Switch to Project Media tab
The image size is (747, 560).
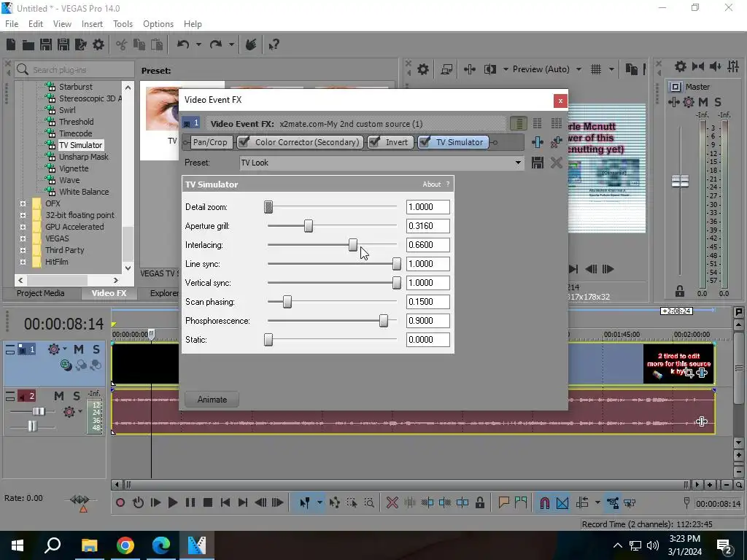tap(41, 293)
